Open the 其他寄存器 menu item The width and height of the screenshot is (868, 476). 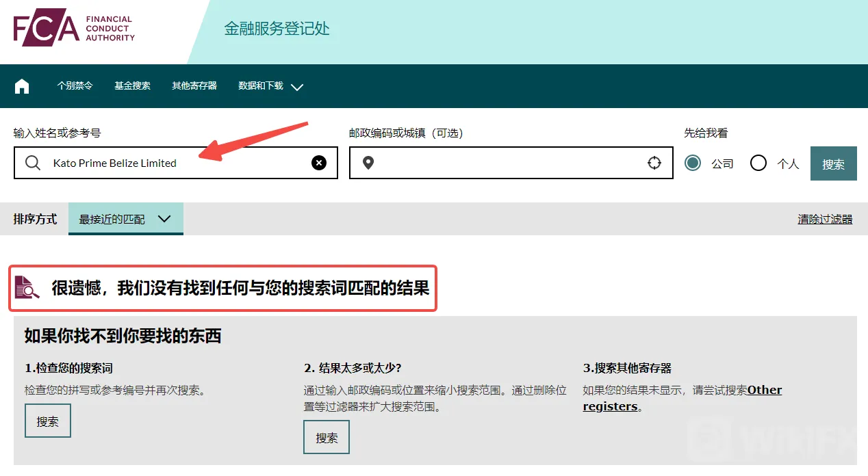(194, 86)
